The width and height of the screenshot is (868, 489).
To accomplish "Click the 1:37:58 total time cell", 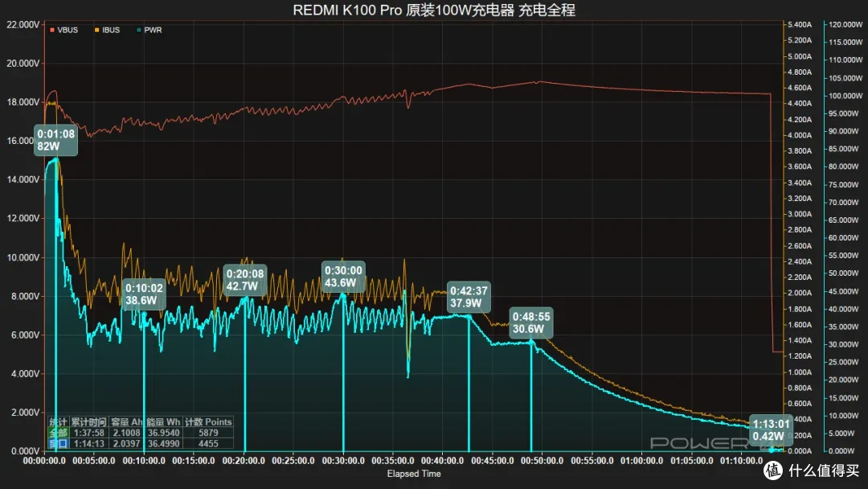I will [x=88, y=433].
